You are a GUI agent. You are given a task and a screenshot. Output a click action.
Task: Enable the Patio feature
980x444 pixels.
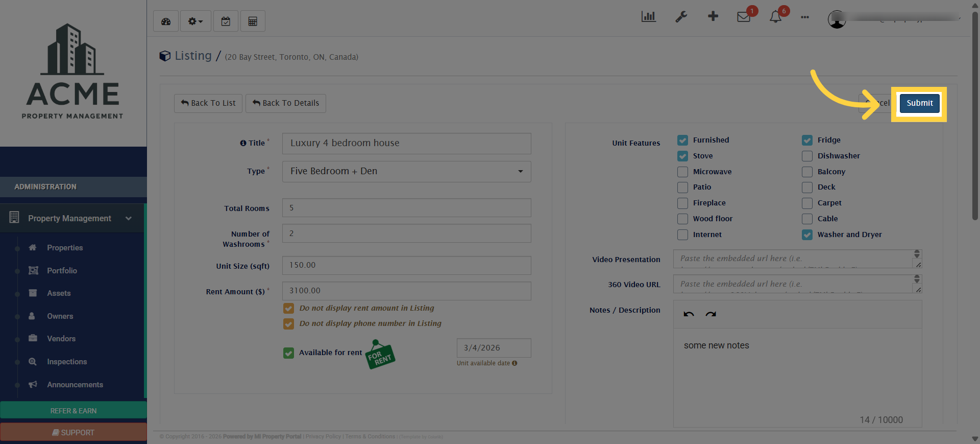(682, 187)
